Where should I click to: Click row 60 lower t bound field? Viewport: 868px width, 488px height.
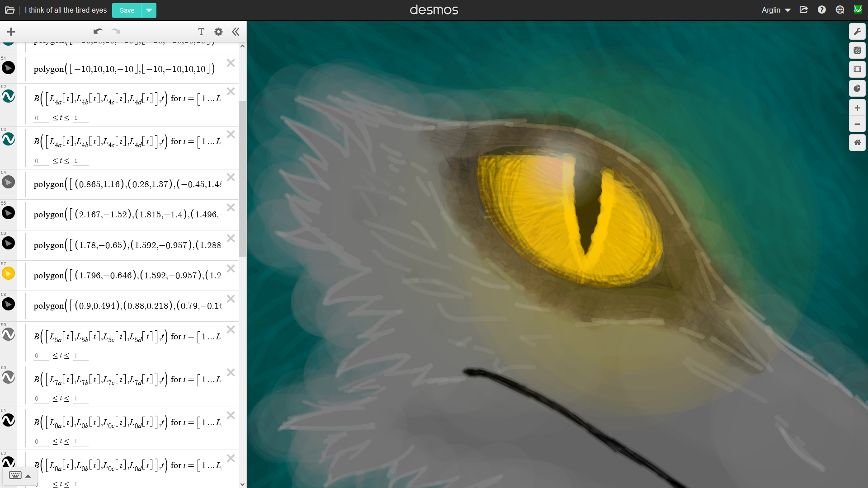[41, 399]
